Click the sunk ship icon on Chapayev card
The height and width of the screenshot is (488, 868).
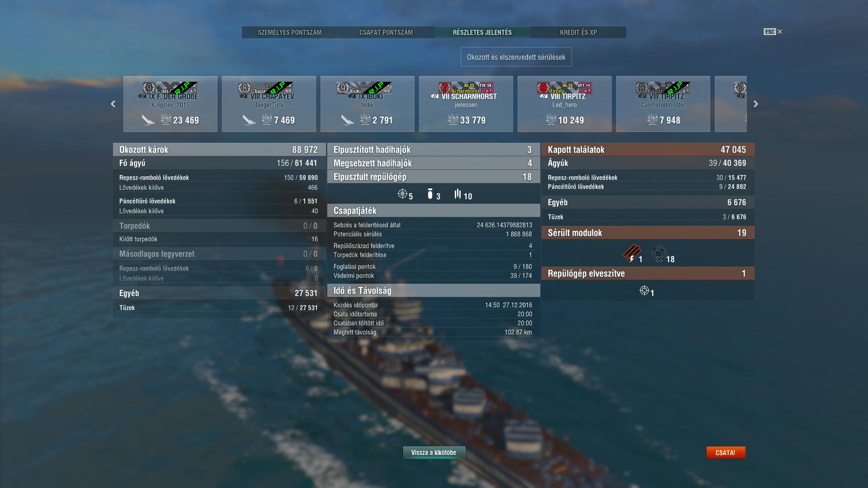(249, 120)
